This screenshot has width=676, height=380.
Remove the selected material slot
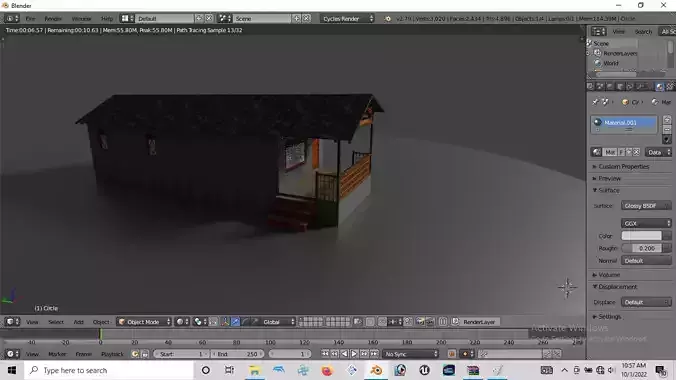pyautogui.click(x=667, y=130)
